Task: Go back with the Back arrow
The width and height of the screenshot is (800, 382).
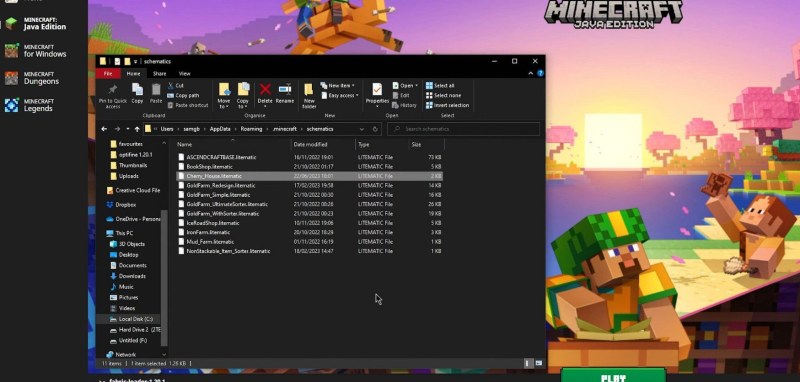Action: coord(104,129)
